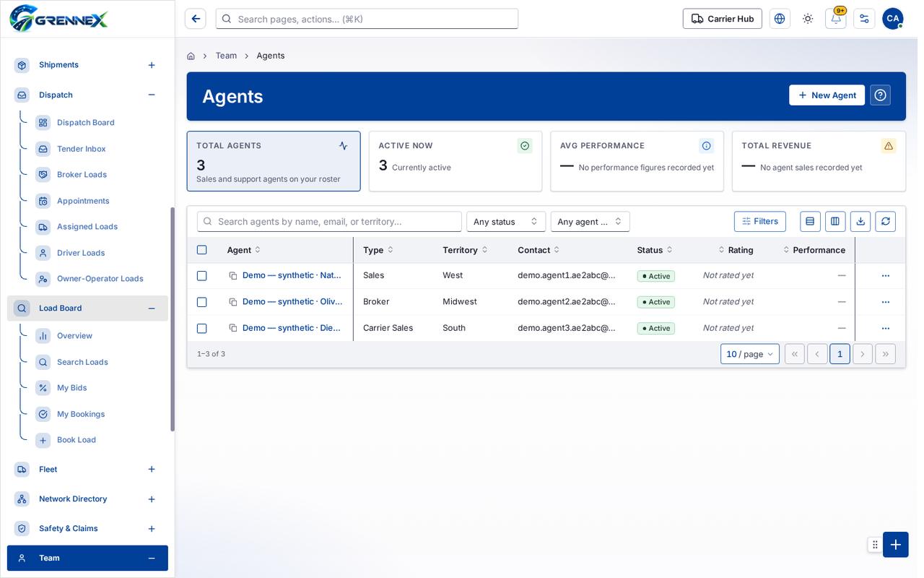Toggle the light/dark theme sun icon
The image size is (924, 578).
pos(808,19)
